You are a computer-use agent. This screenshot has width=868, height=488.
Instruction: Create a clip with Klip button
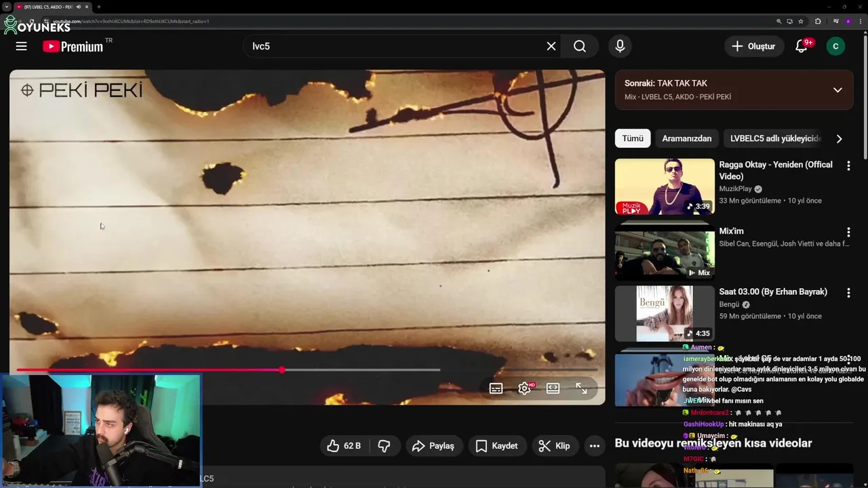point(554,446)
